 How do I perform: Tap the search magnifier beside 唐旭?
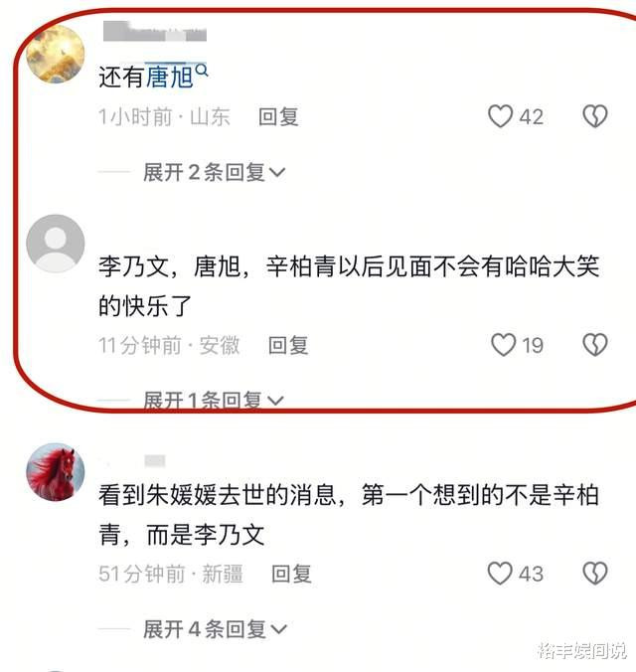202,71
